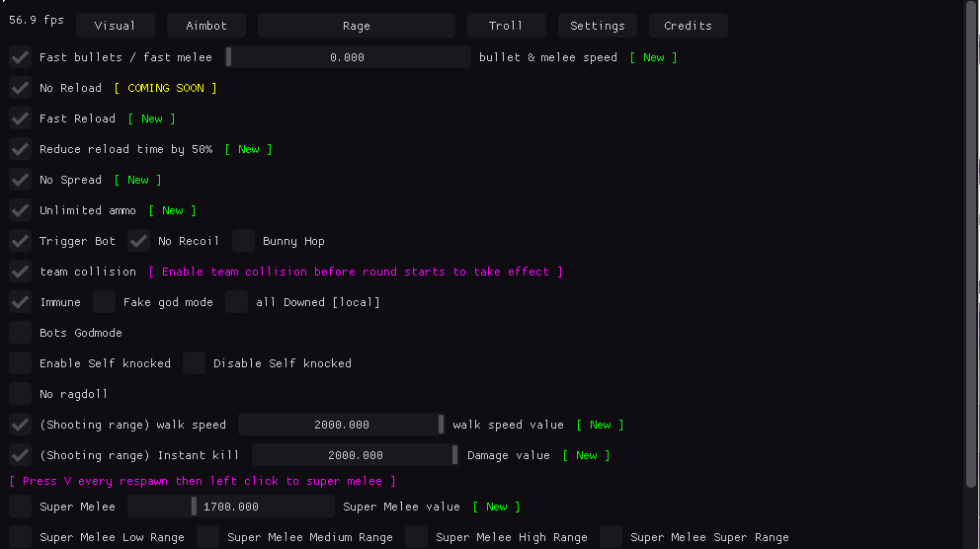The height and width of the screenshot is (549, 980).
Task: Go to the Settings tab
Action: pos(597,26)
